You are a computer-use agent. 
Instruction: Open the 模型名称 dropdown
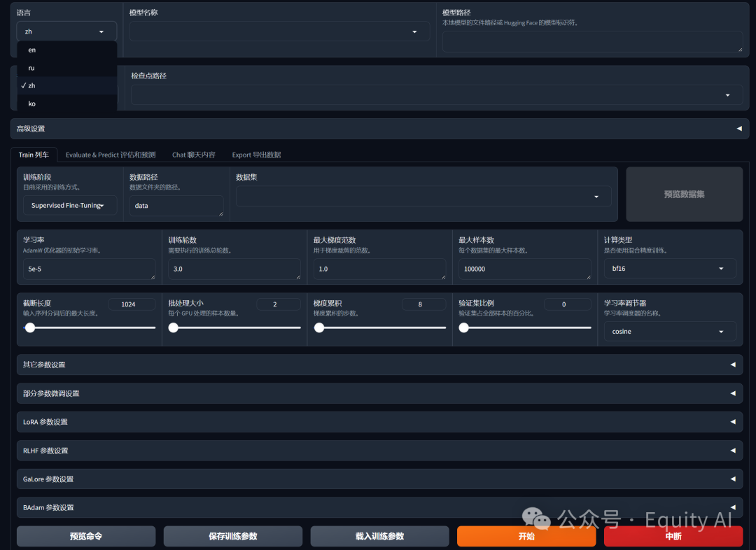coord(279,31)
